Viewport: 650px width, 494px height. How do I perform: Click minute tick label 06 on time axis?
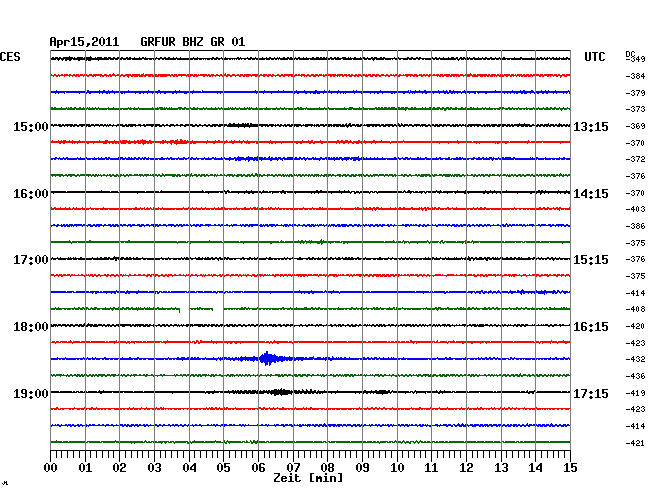(x=258, y=468)
